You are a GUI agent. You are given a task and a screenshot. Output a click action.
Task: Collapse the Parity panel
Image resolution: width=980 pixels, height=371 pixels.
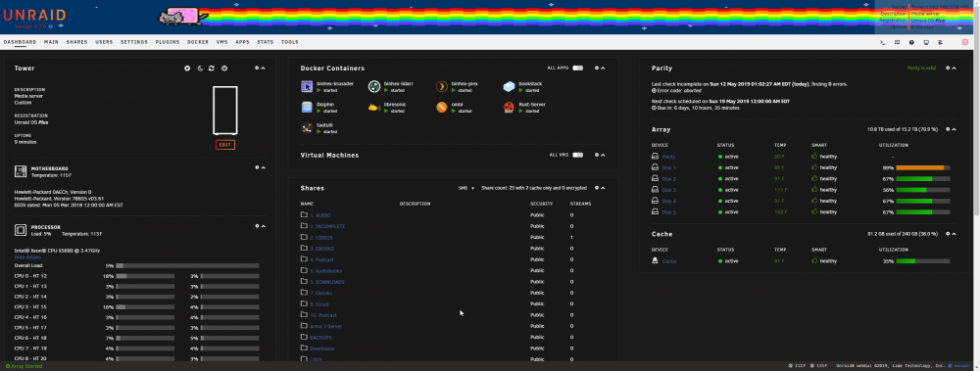coord(954,69)
